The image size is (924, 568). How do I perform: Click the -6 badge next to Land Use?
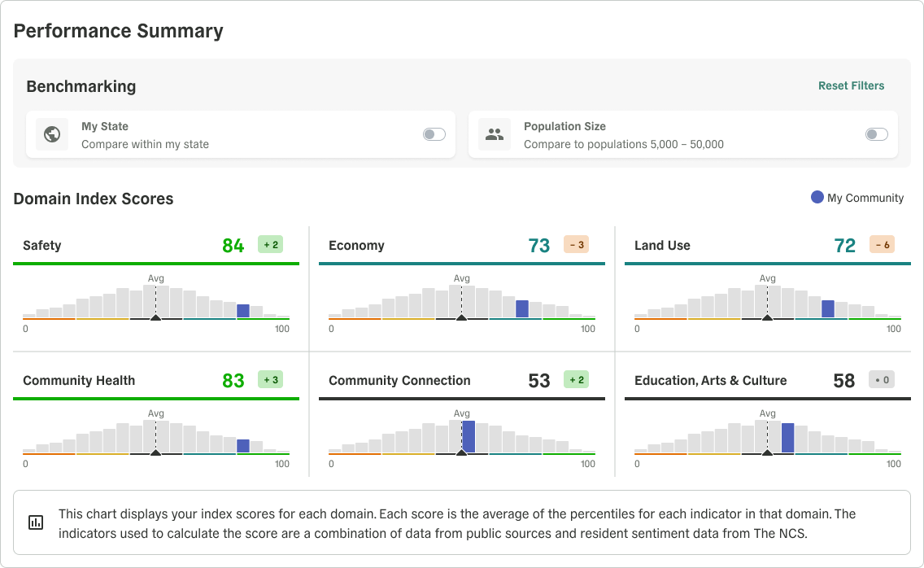[x=883, y=244]
